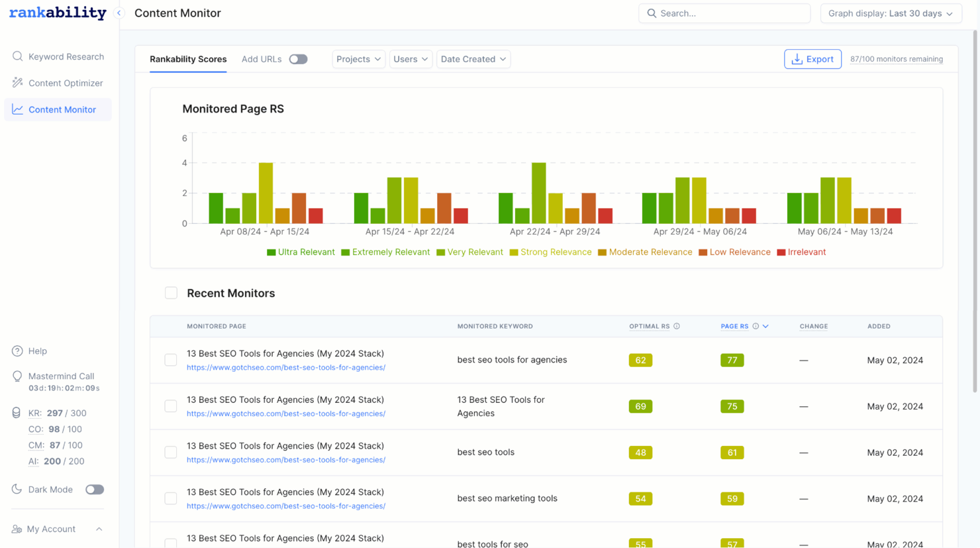Toggle the Dark Mode switch
Image resolution: width=980 pixels, height=548 pixels.
tap(95, 490)
